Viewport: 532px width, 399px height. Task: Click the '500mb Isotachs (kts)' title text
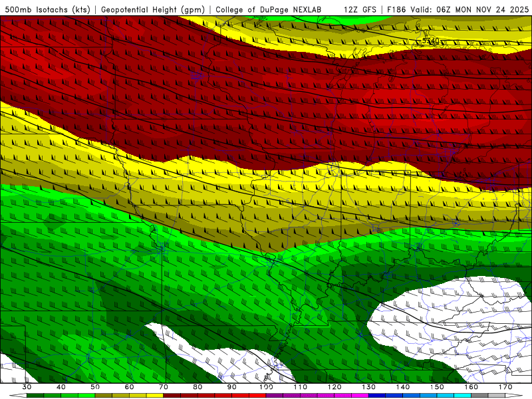tap(47, 10)
